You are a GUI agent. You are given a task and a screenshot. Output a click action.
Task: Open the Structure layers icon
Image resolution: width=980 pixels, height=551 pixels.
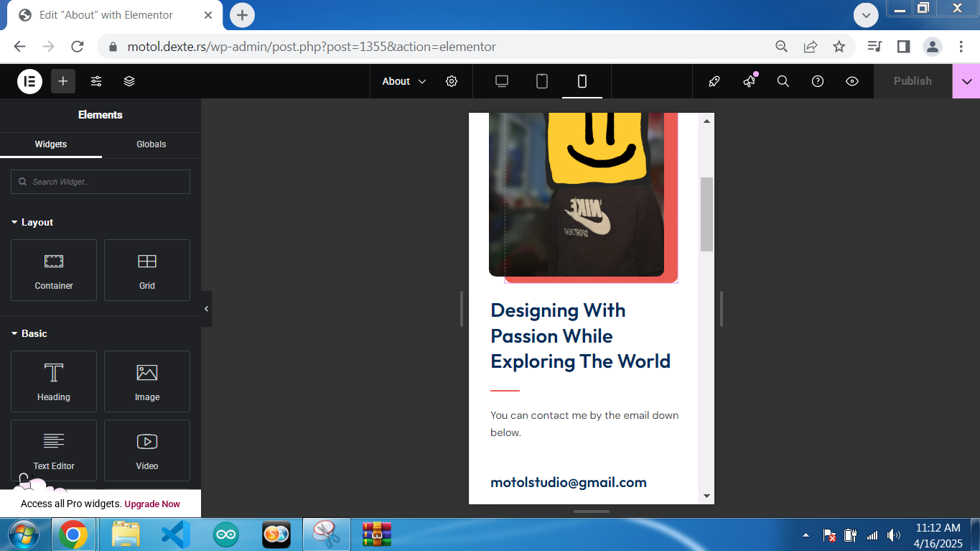click(x=129, y=81)
